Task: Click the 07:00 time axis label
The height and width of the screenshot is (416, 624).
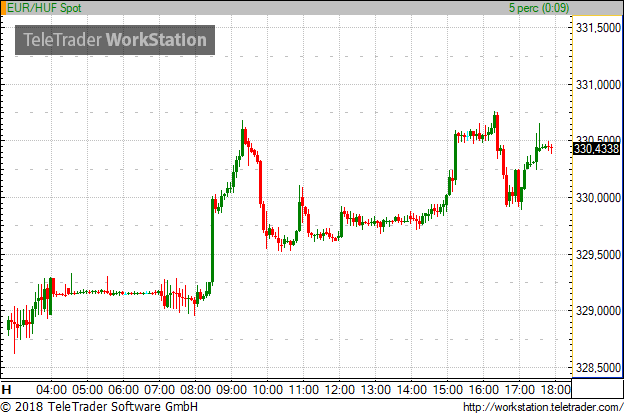Action: coord(159,389)
